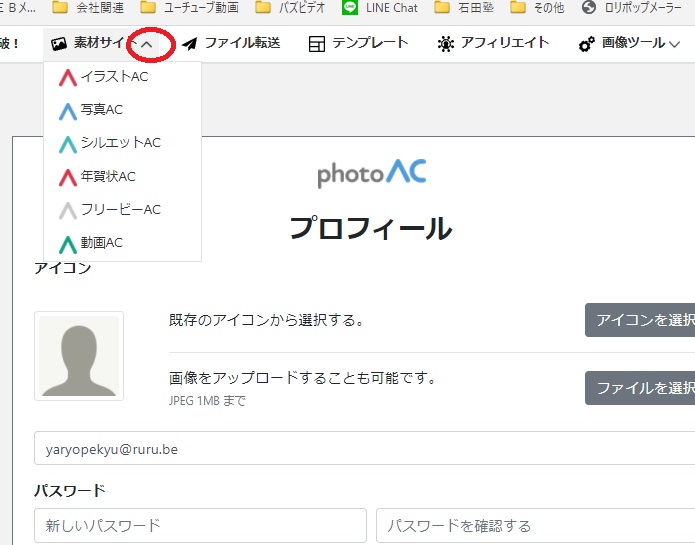Click the ファイル転送 paper plane icon
The height and width of the screenshot is (545, 695).
click(189, 44)
